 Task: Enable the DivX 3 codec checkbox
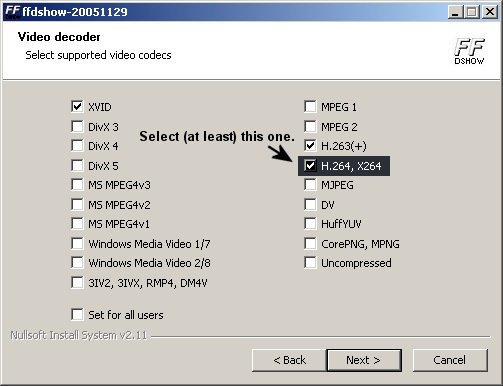(x=77, y=127)
